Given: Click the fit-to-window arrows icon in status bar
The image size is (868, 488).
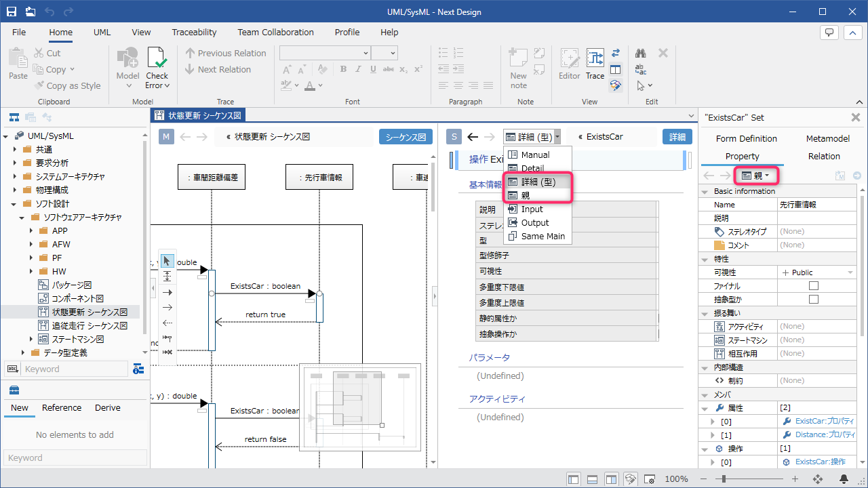Looking at the screenshot, I should pyautogui.click(x=818, y=479).
